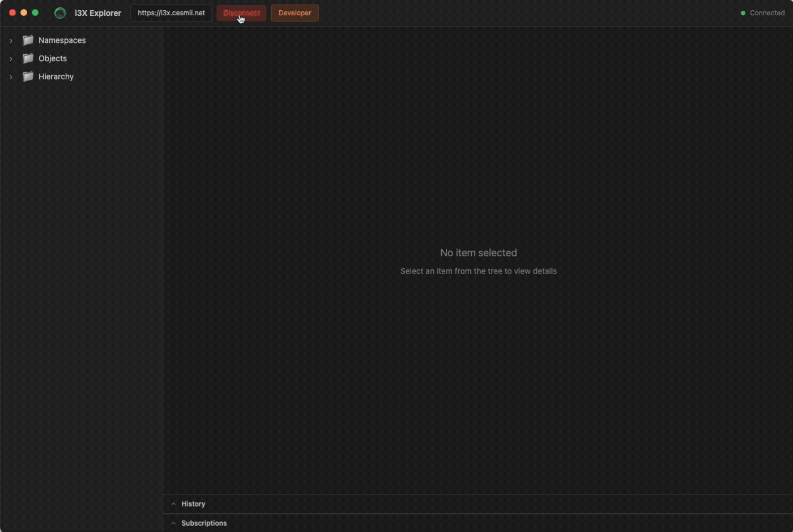793x532 pixels.
Task: Click the Subscriptions panel header label
Action: [x=204, y=523]
